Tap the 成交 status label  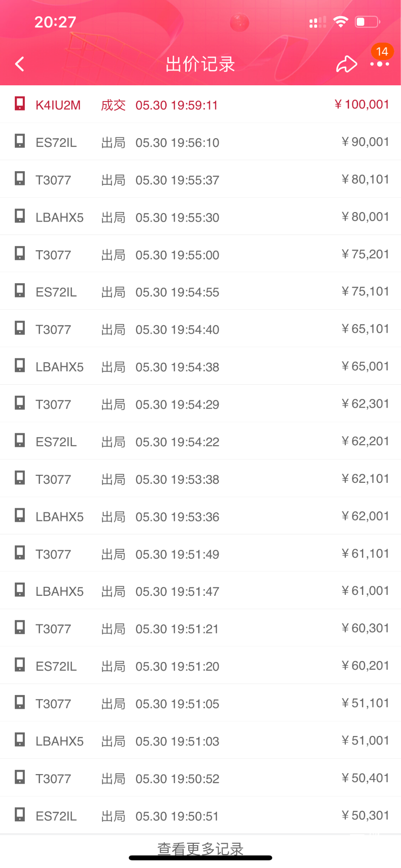click(x=113, y=105)
